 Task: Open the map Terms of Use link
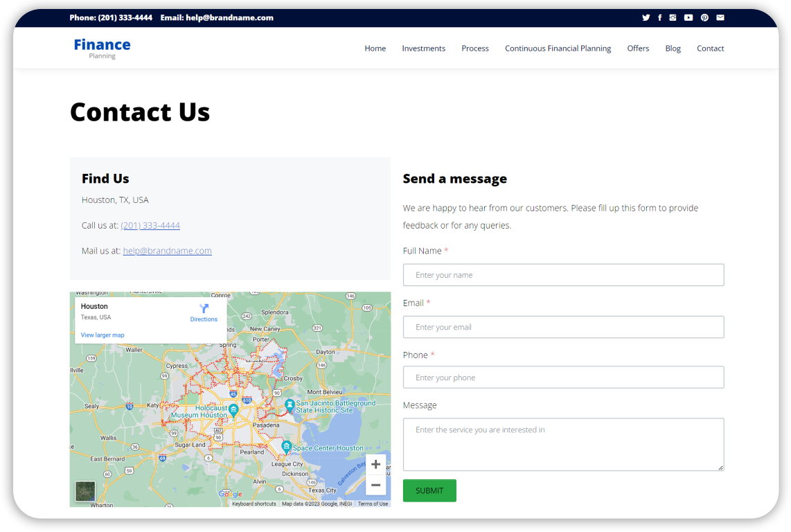[x=373, y=504]
